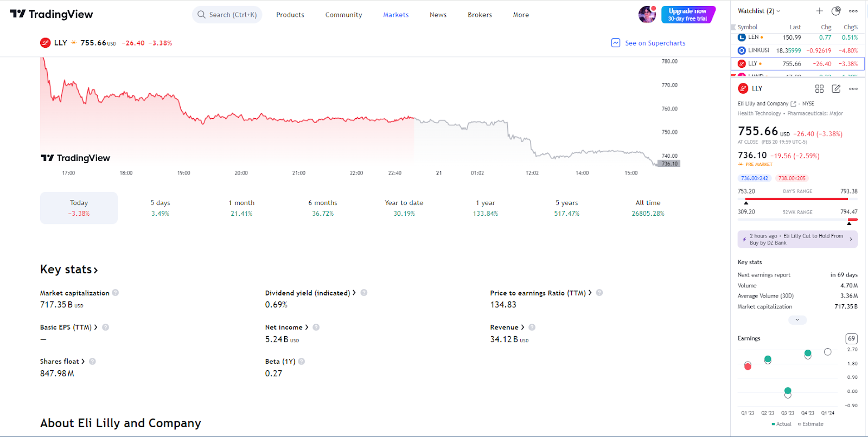Viewport: 868px width, 437px height.
Task: Open the user profile avatar menu
Action: pos(647,15)
